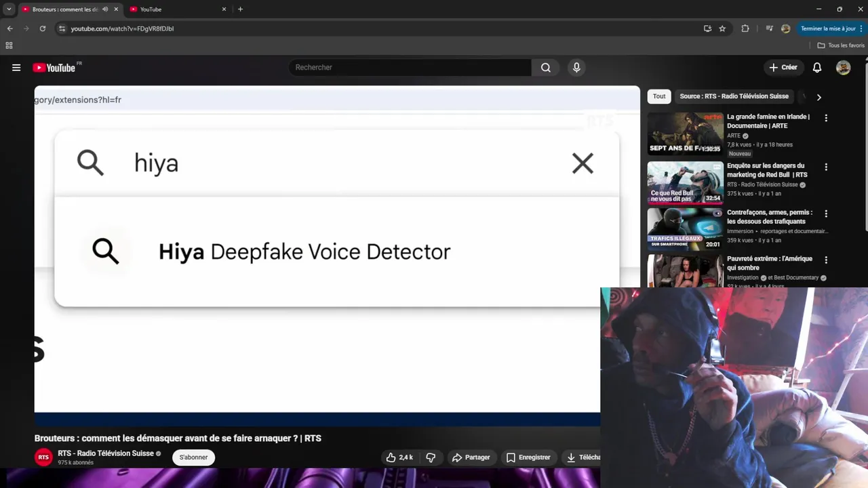Click Immersion channel name under Contrefaçons video
Image resolution: width=868 pixels, height=488 pixels.
tap(740, 231)
